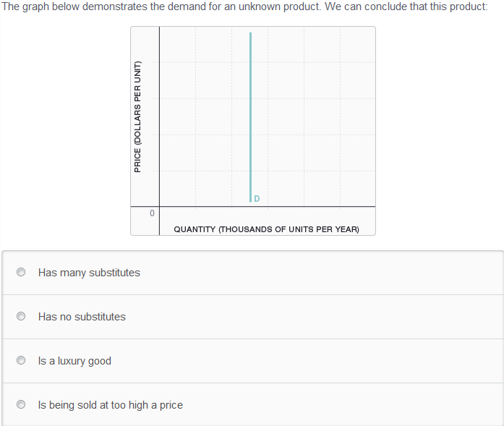The width and height of the screenshot is (504, 426).
Task: Click the 'Has no substitutes' answer text
Action: pyautogui.click(x=82, y=317)
